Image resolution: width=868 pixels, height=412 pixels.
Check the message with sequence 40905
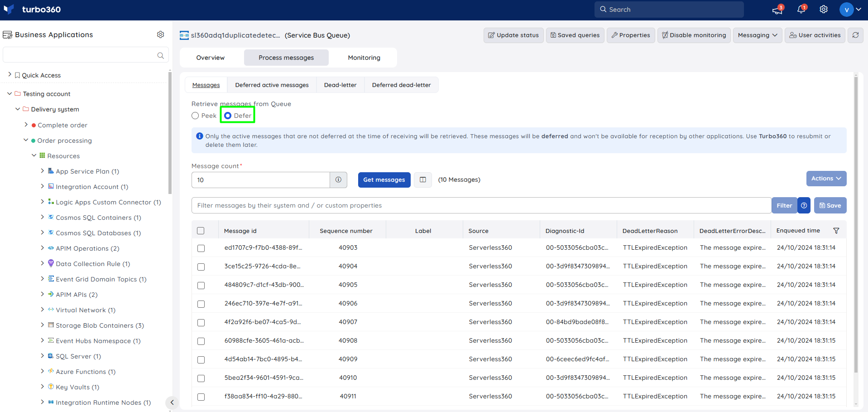pyautogui.click(x=201, y=285)
